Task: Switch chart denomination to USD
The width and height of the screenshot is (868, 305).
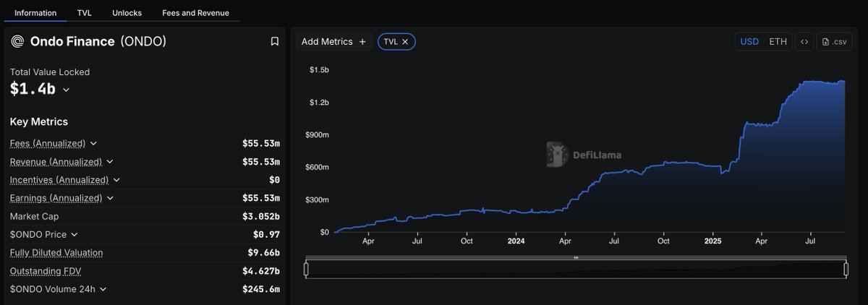Action: tap(749, 42)
